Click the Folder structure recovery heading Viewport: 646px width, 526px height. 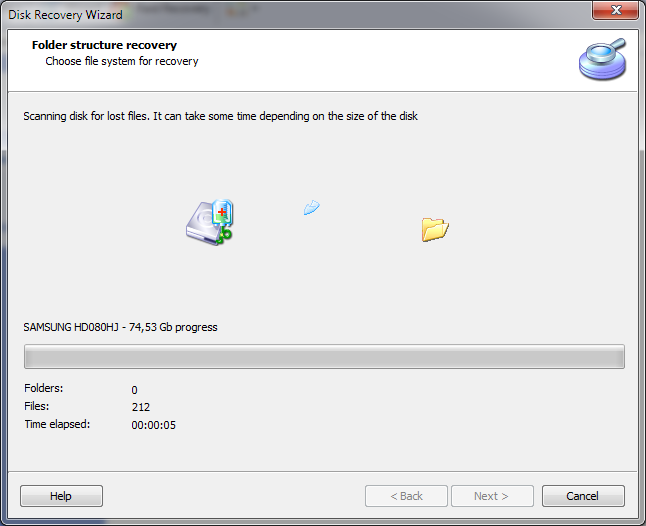click(x=104, y=45)
